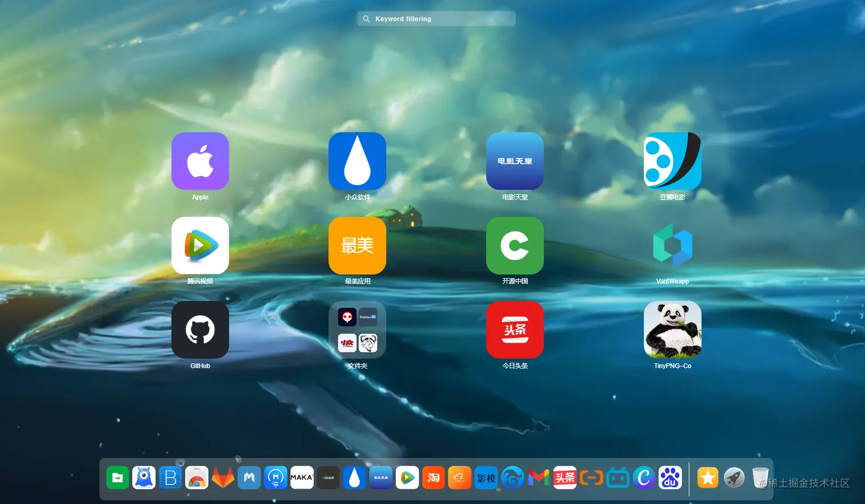Click the "最美应用" label text
The width and height of the screenshot is (865, 504).
(x=358, y=281)
